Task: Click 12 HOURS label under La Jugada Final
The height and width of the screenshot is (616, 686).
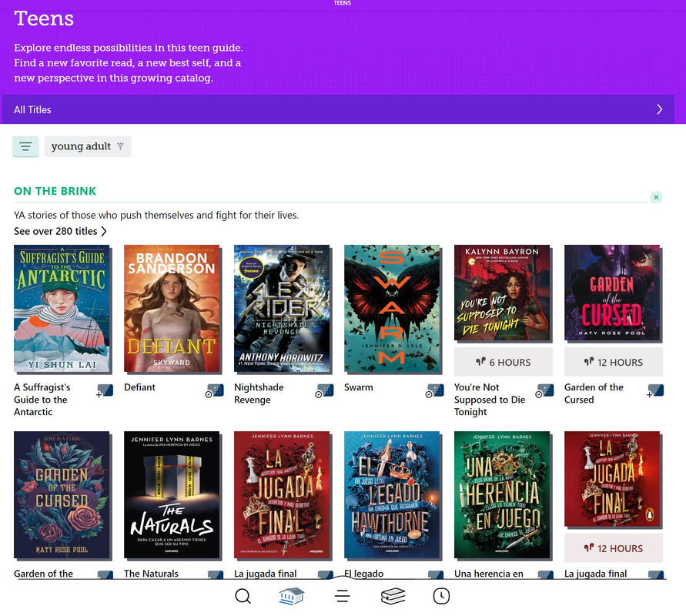Action: (x=614, y=548)
